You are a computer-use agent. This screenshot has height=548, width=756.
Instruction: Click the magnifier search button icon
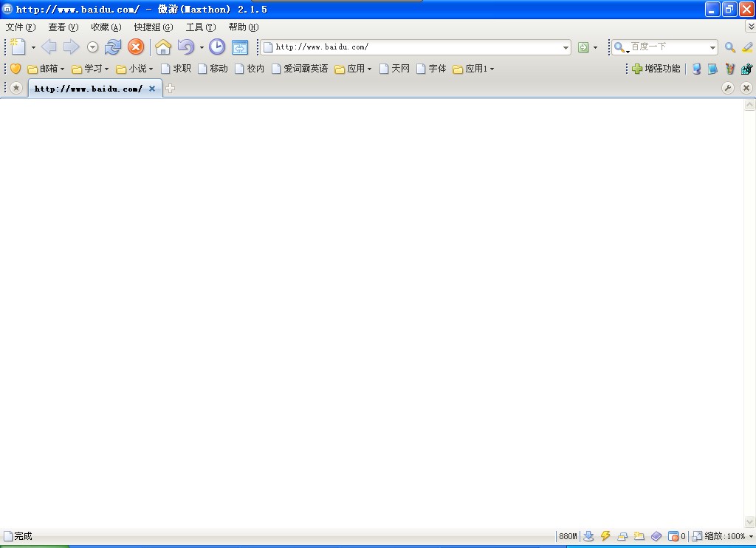coord(729,47)
